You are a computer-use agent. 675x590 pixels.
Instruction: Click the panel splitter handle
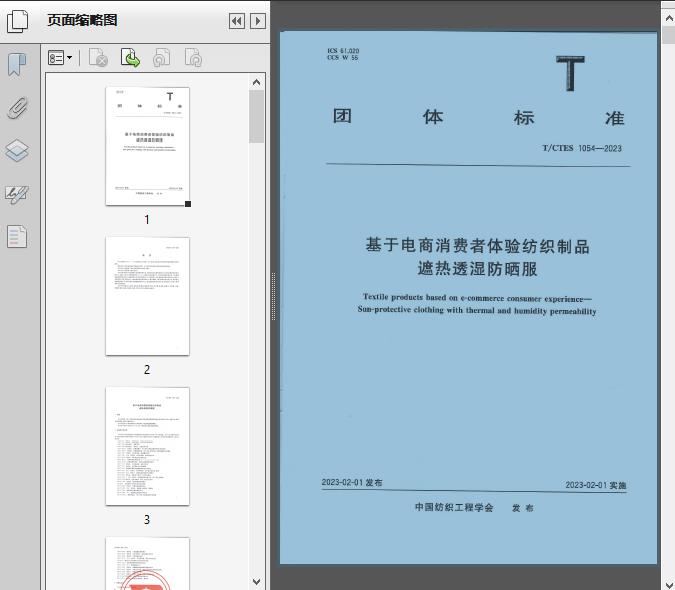click(273, 297)
